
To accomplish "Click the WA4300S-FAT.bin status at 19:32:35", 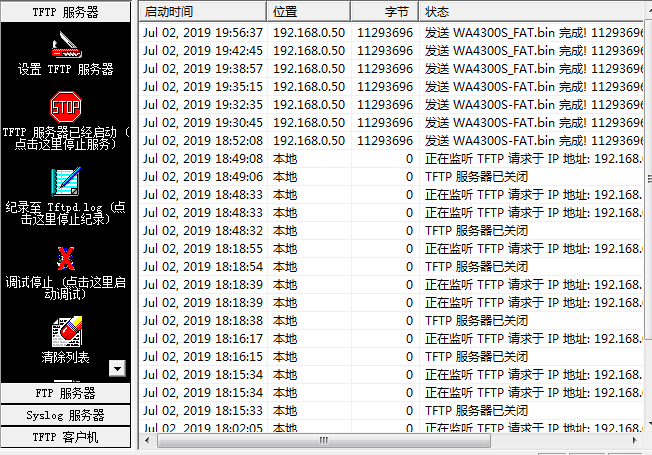I will click(534, 105).
